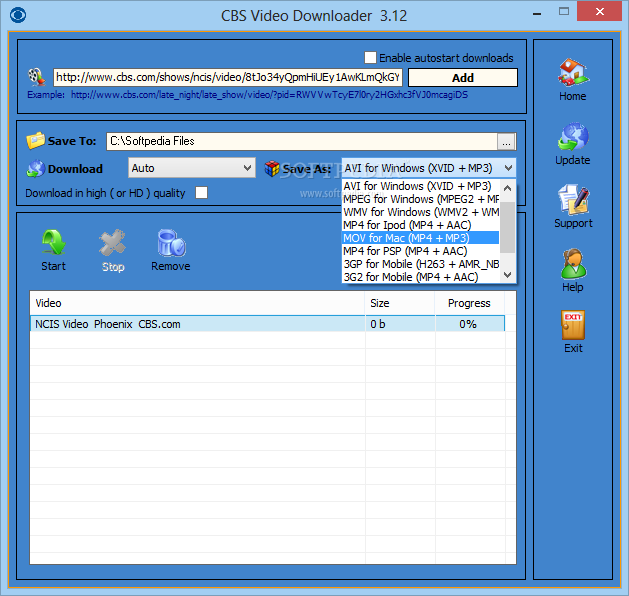Click the 0% progress cell
The width and height of the screenshot is (629, 596).
click(x=469, y=324)
